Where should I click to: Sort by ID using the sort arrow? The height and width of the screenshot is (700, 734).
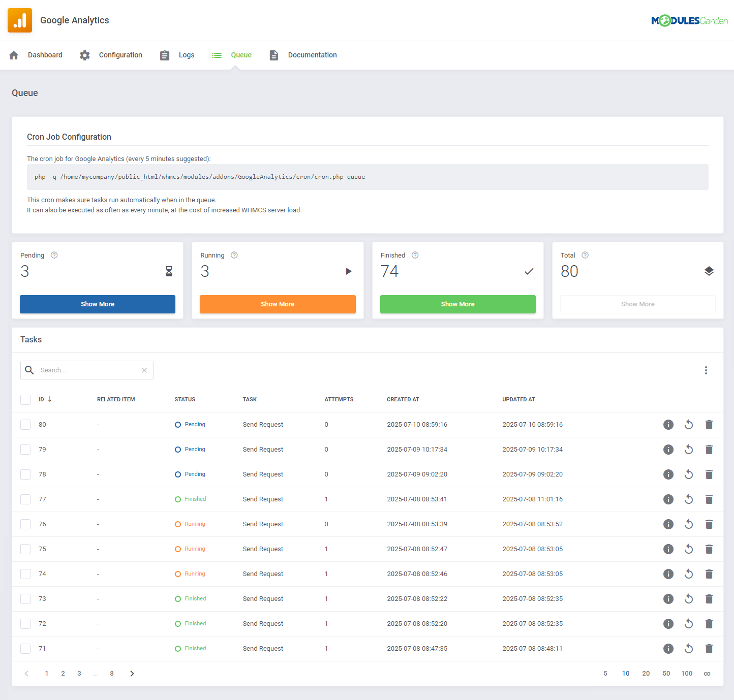click(x=50, y=399)
